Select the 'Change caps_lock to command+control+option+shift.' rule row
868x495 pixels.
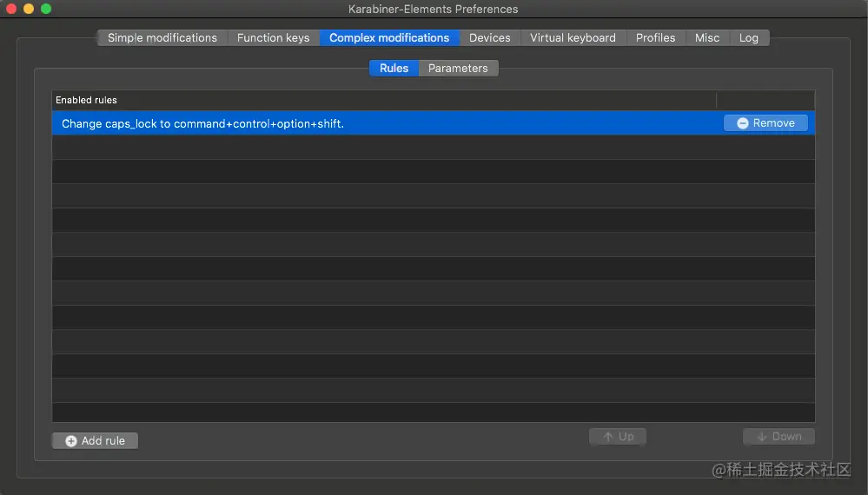434,122
